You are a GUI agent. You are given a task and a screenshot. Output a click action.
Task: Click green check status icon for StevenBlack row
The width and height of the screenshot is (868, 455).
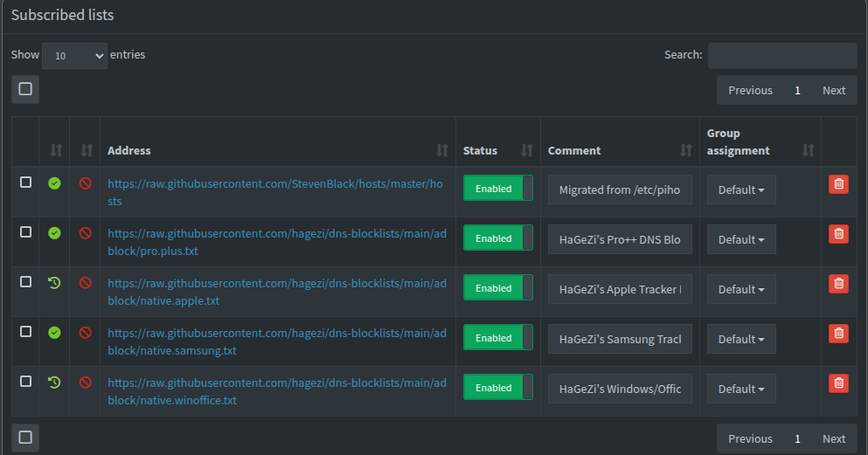tap(54, 183)
